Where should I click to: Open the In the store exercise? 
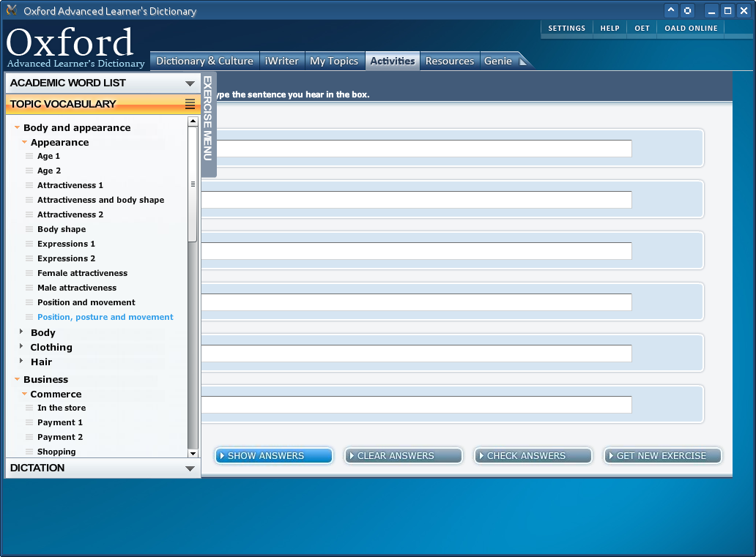tap(62, 408)
